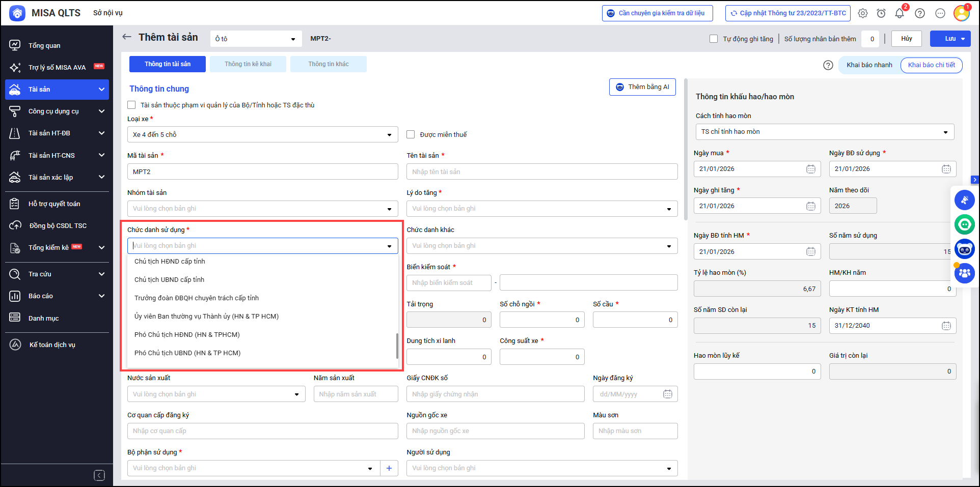Open the alarm clock reminder icon
This screenshot has width=980, height=487.
[x=881, y=13]
